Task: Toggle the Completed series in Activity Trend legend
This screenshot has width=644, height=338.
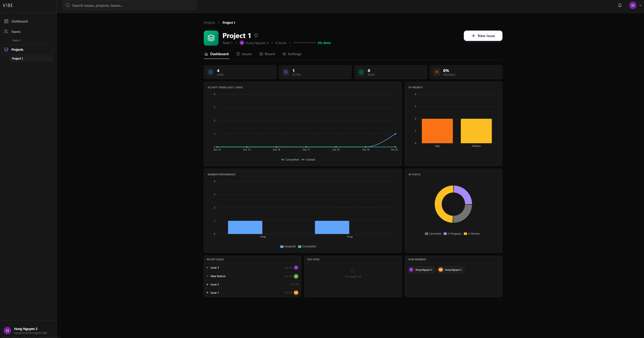Action: click(290, 160)
